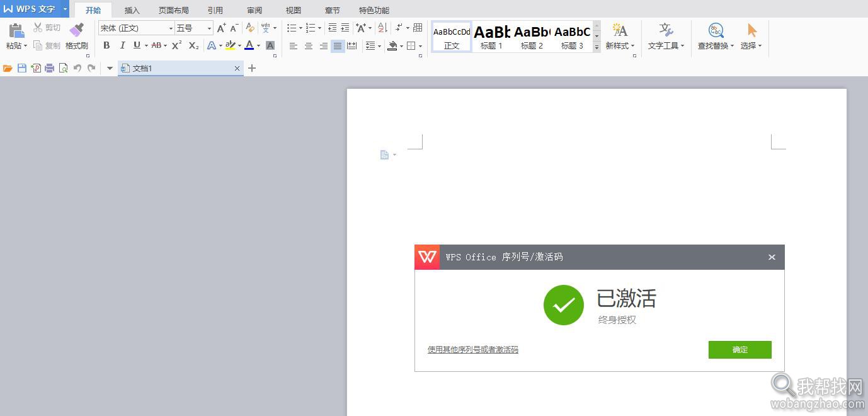
Task: Toggle justified alignment
Action: click(x=338, y=46)
